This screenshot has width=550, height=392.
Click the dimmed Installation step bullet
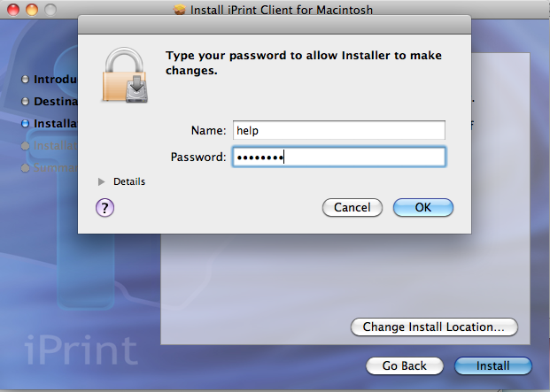click(26, 146)
